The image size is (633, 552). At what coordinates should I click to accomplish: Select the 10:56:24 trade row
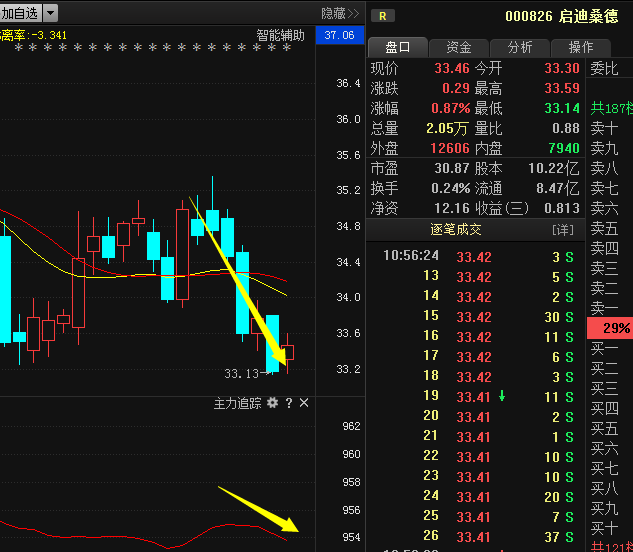[x=476, y=256]
